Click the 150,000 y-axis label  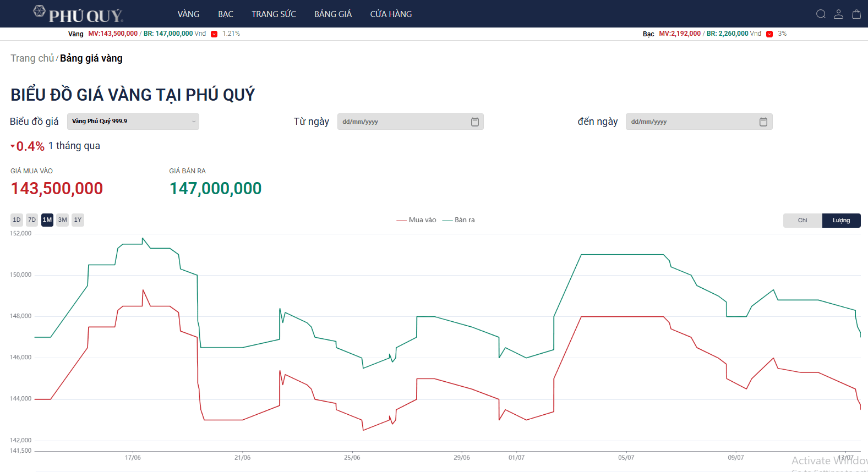[x=21, y=275]
